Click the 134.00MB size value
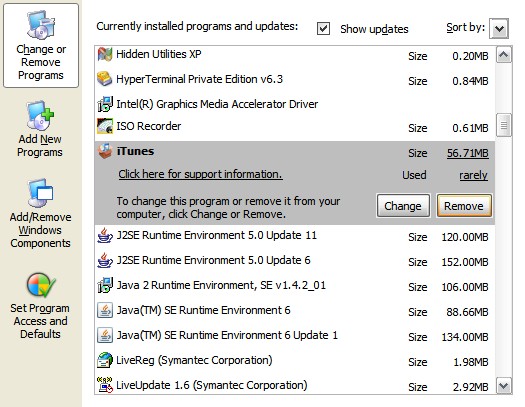525x407 pixels. pos(465,337)
